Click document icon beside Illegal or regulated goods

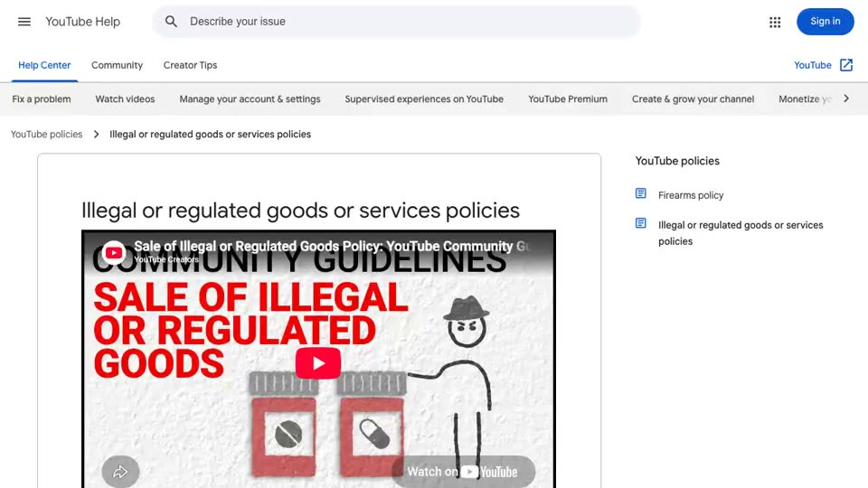(640, 223)
